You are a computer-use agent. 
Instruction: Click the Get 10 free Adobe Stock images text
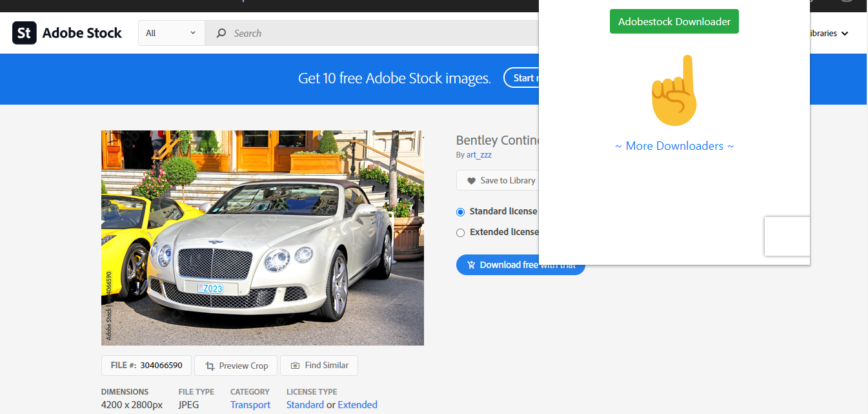click(394, 79)
